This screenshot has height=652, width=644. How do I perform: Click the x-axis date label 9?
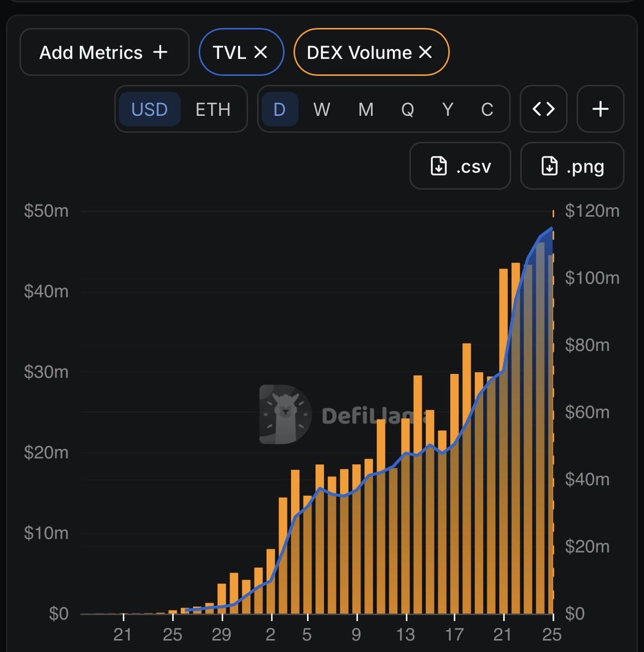coord(356,634)
